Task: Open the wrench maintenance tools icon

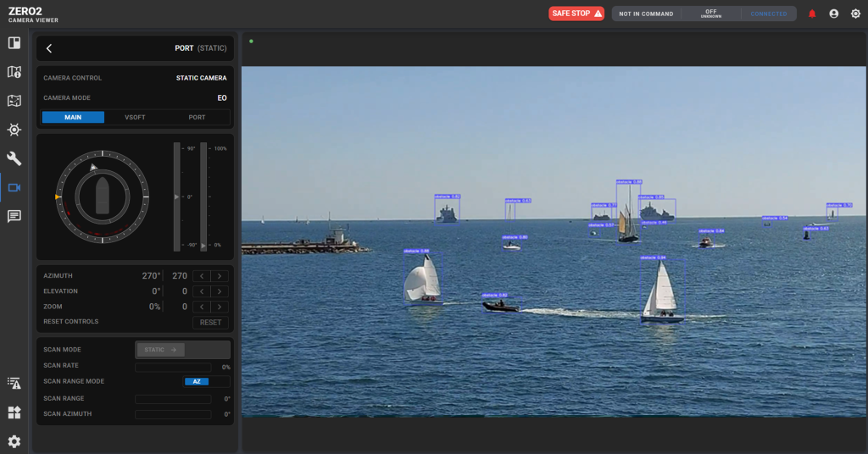Action: pos(14,158)
